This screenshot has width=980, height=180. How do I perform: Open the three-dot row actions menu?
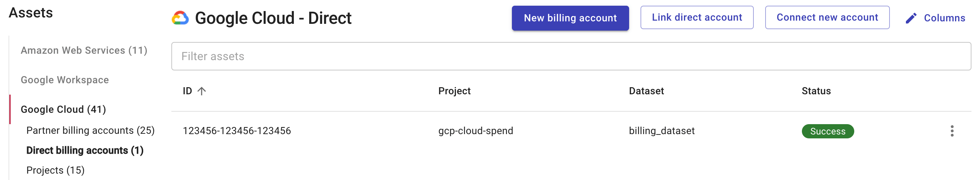(x=952, y=131)
